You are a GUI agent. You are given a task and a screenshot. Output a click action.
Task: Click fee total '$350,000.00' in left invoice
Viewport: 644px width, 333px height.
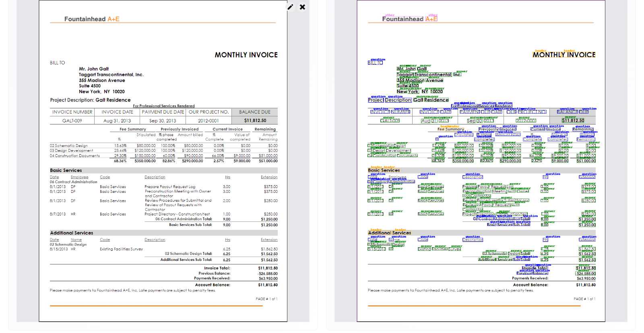145,161
